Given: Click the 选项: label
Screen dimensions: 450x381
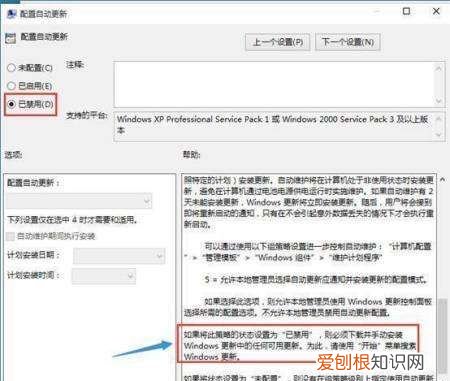Looking at the screenshot, I should [x=13, y=155].
